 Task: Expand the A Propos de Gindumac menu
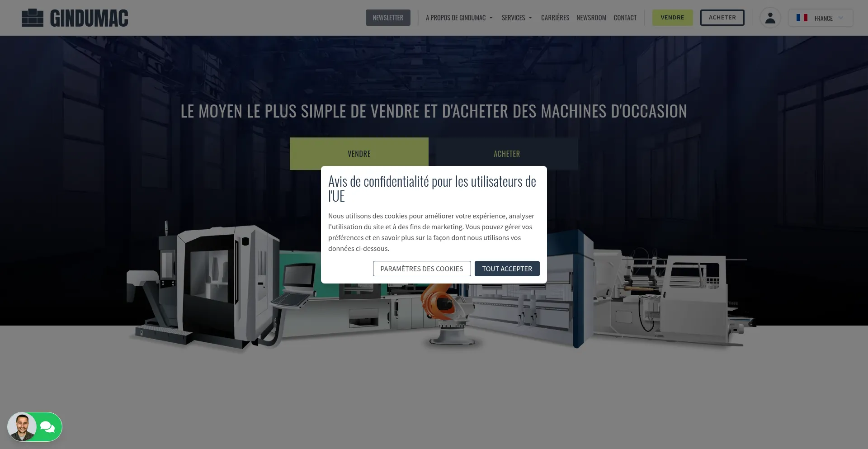(459, 18)
